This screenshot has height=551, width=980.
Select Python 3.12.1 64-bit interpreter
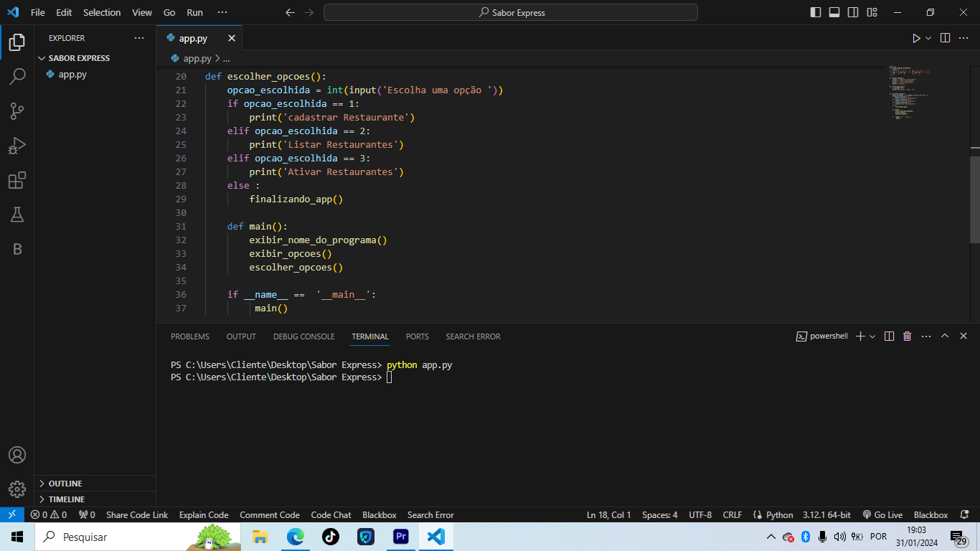tap(826, 514)
